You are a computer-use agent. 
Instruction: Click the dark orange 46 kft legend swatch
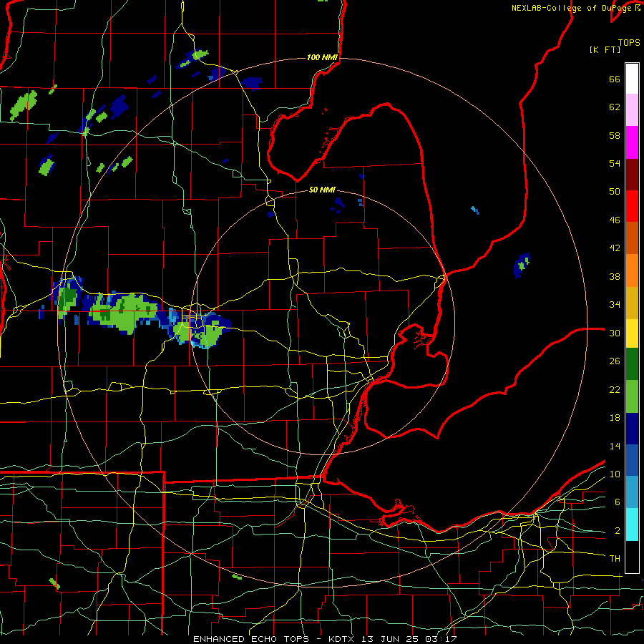[x=632, y=238]
